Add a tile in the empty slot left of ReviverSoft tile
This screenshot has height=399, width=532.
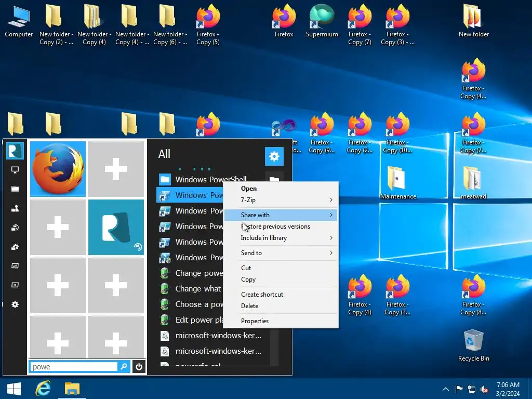coord(58,227)
